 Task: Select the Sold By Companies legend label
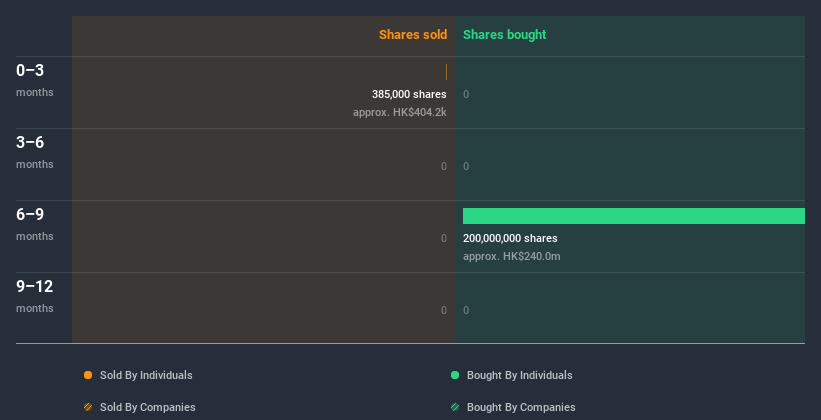click(x=148, y=407)
